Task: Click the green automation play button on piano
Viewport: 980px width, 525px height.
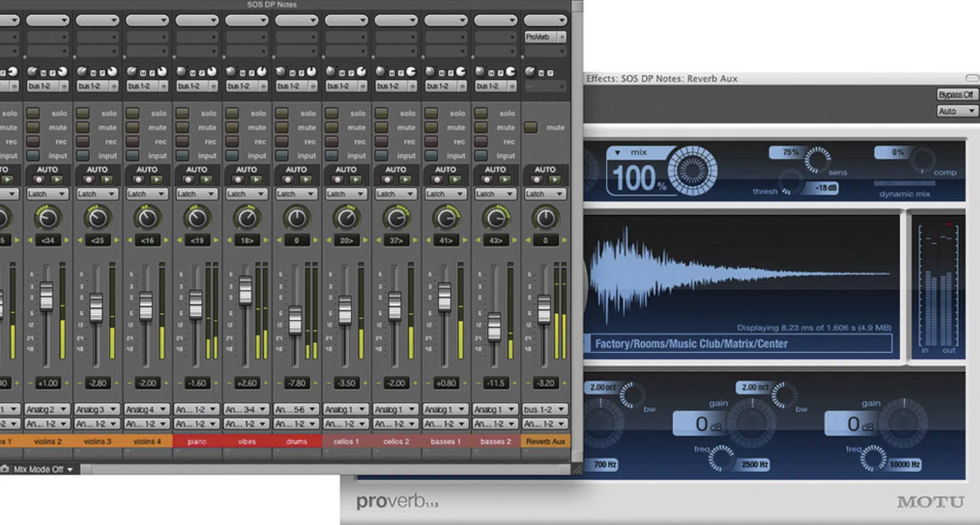Action: pos(206,180)
